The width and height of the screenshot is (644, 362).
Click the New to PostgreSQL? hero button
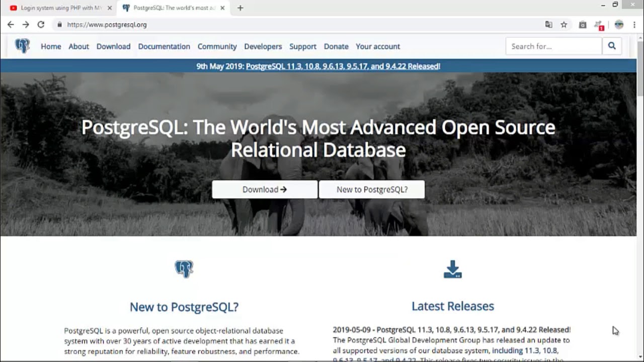tap(372, 190)
